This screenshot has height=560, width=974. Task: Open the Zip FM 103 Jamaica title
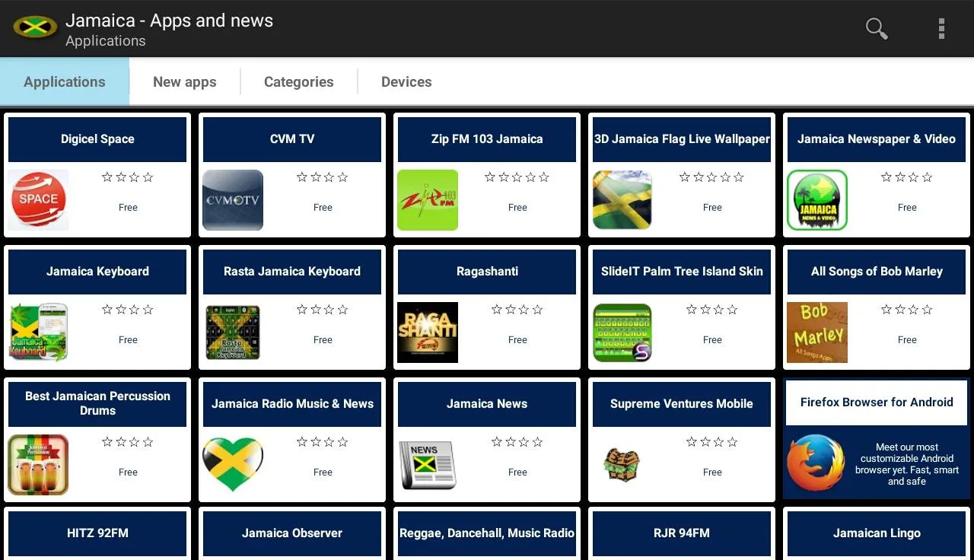tap(487, 139)
